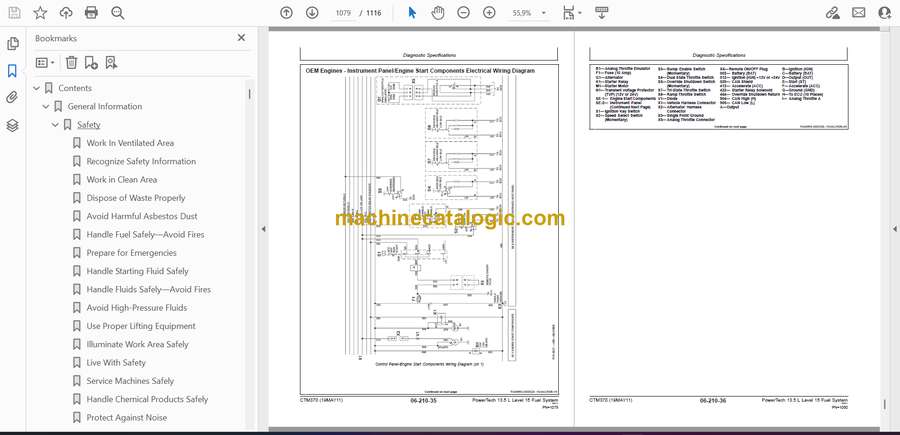This screenshot has height=435, width=900.
Task: Share link to file icon
Action: coord(832,13)
